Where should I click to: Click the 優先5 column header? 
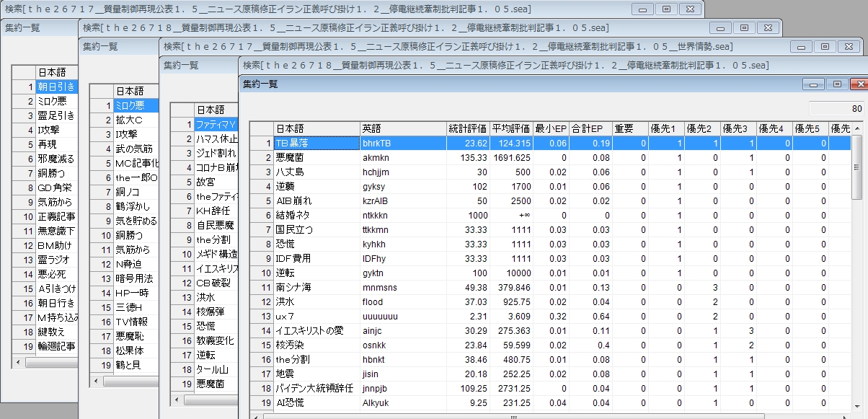810,128
